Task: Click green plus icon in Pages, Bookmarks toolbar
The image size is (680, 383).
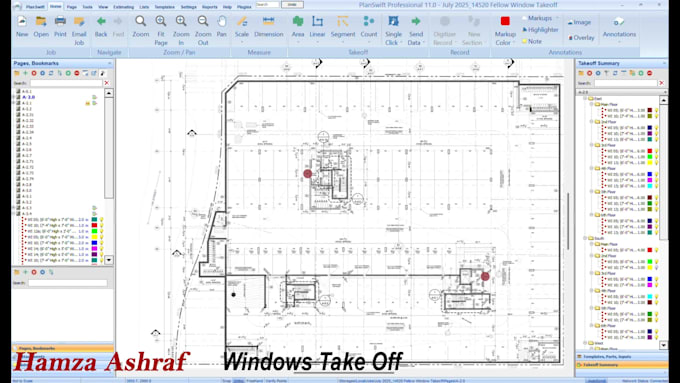Action: 25,73
